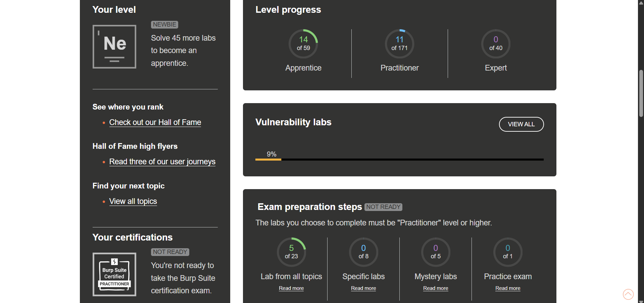Click the Mystery labs progress circle

pyautogui.click(x=436, y=252)
